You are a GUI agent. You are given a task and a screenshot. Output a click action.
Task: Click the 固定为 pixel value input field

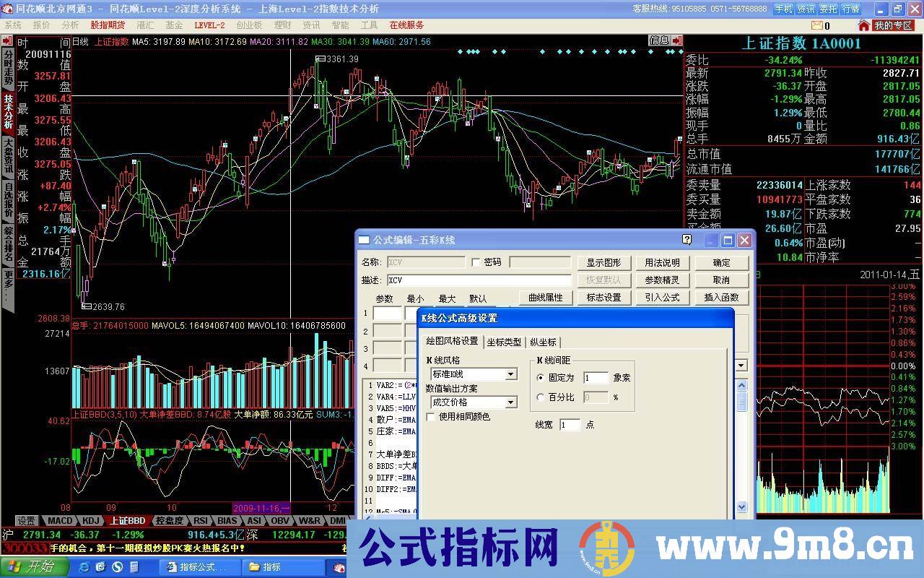click(596, 378)
